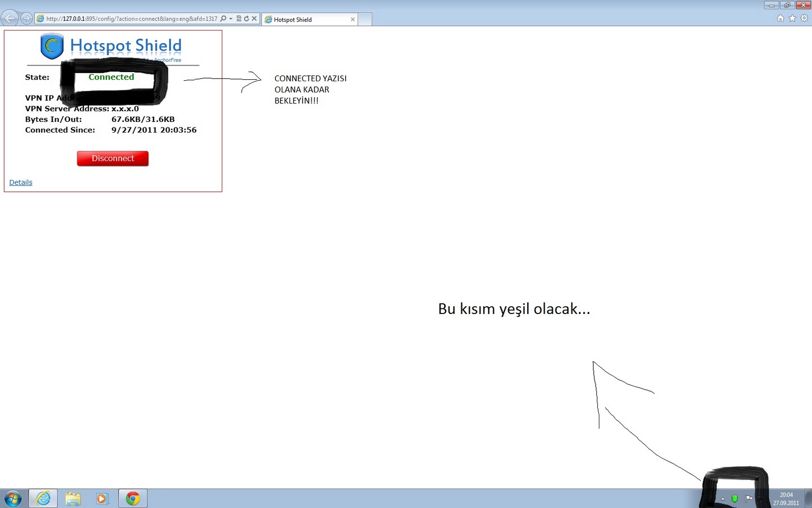Click the Bytes In/Out value 67.6KB/31.6KB
Screen dimensions: 812x508
[143, 119]
